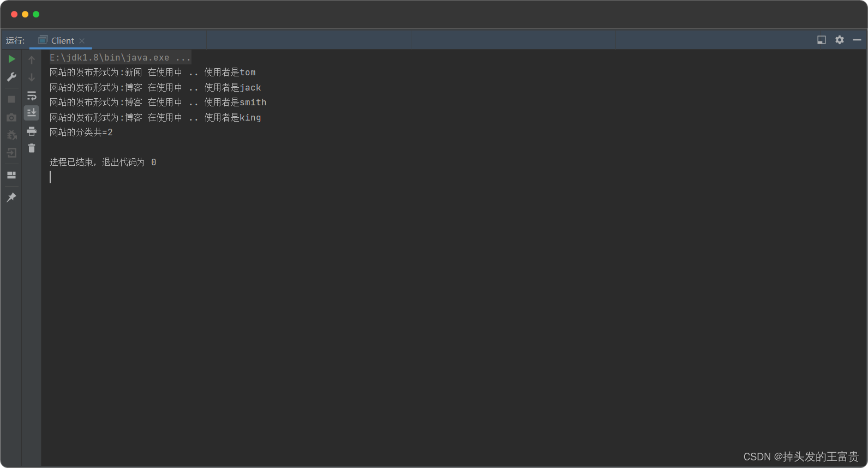Click the red close window button
The image size is (868, 468).
coord(14,14)
